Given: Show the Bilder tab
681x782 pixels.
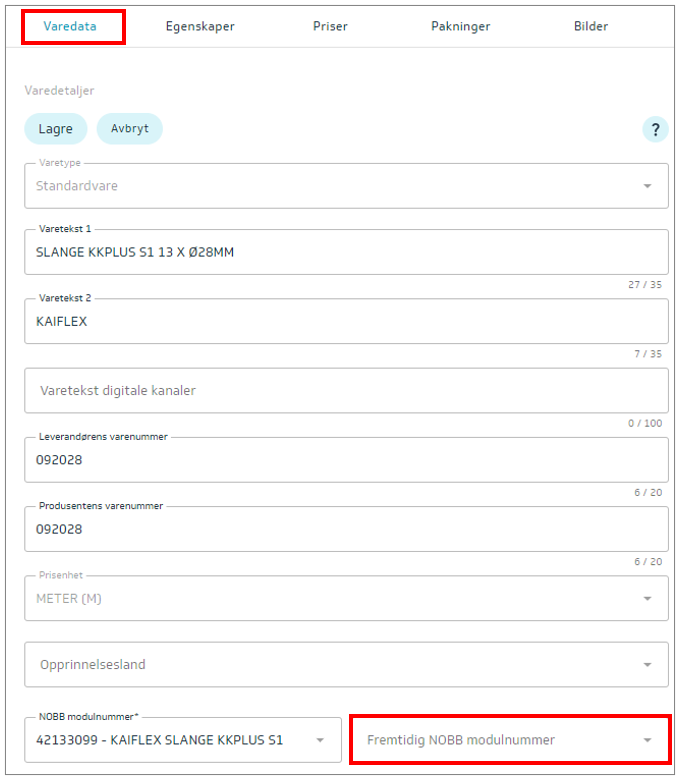Looking at the screenshot, I should [x=591, y=26].
